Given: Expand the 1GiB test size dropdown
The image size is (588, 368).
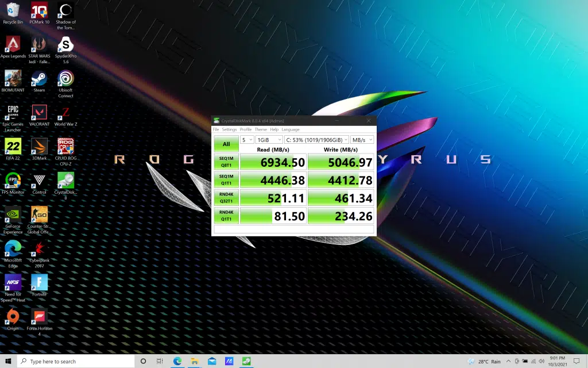Looking at the screenshot, I should (x=269, y=140).
